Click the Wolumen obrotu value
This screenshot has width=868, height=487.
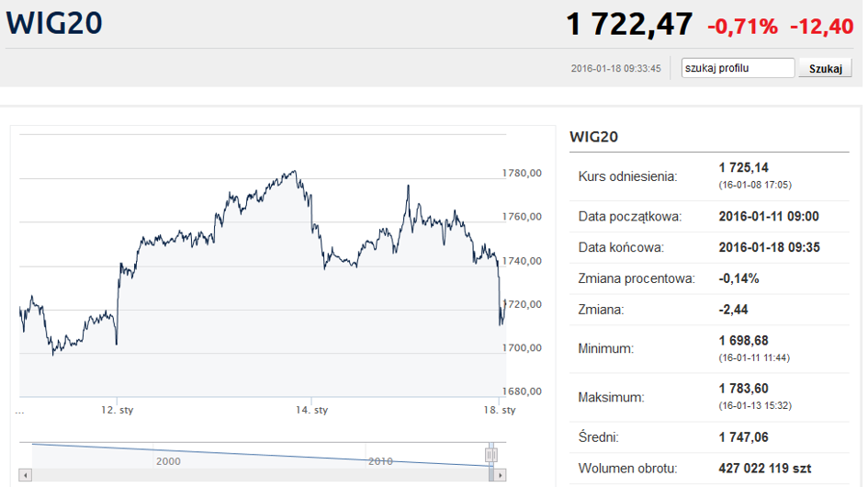click(765, 468)
